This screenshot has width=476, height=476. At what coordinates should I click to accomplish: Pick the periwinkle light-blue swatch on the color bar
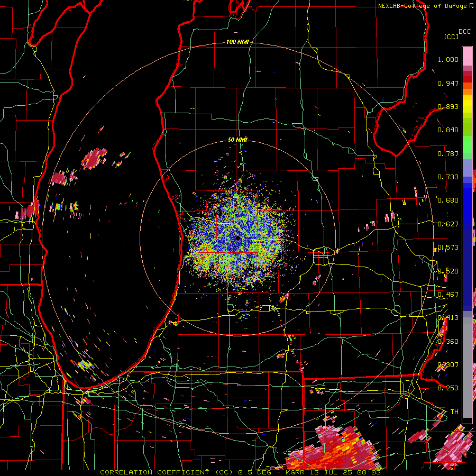467,168
